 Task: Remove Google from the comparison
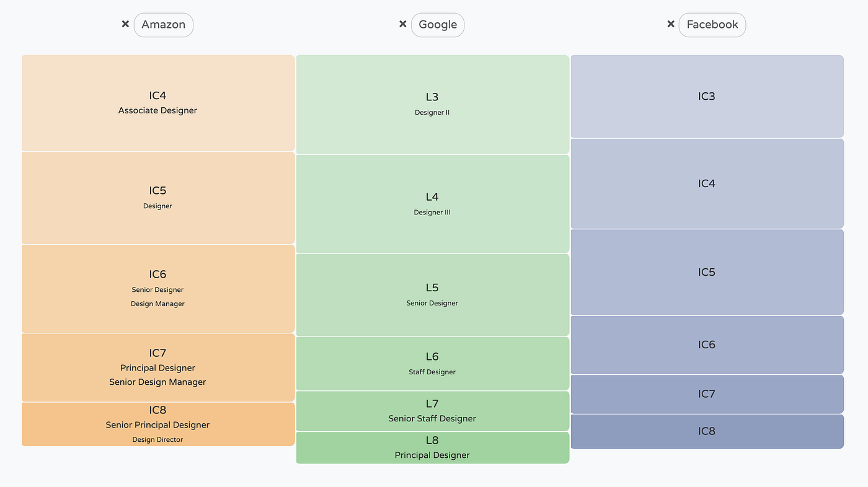[402, 24]
